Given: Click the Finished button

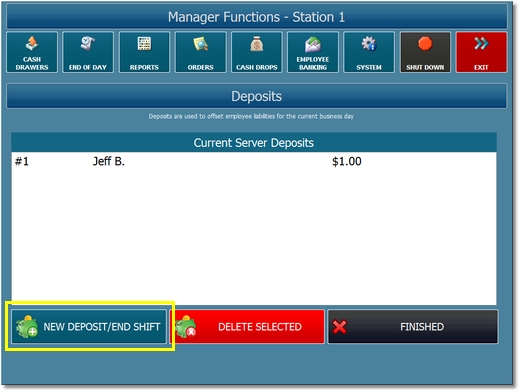Looking at the screenshot, I should click(413, 327).
